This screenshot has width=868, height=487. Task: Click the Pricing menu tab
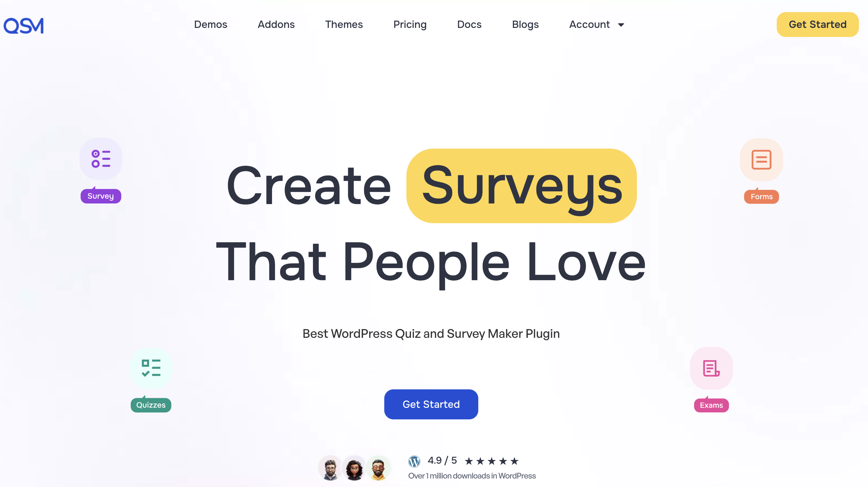pyautogui.click(x=410, y=25)
